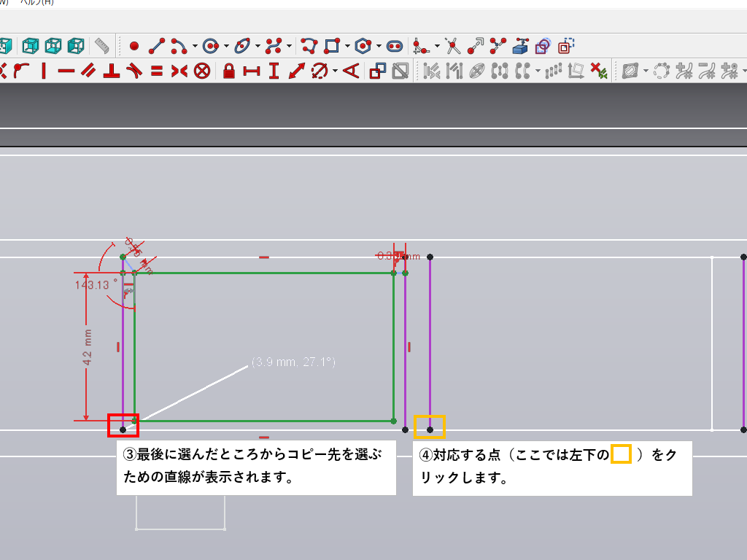Select the Create point tool
Image resolution: width=747 pixels, height=560 pixels.
(133, 47)
